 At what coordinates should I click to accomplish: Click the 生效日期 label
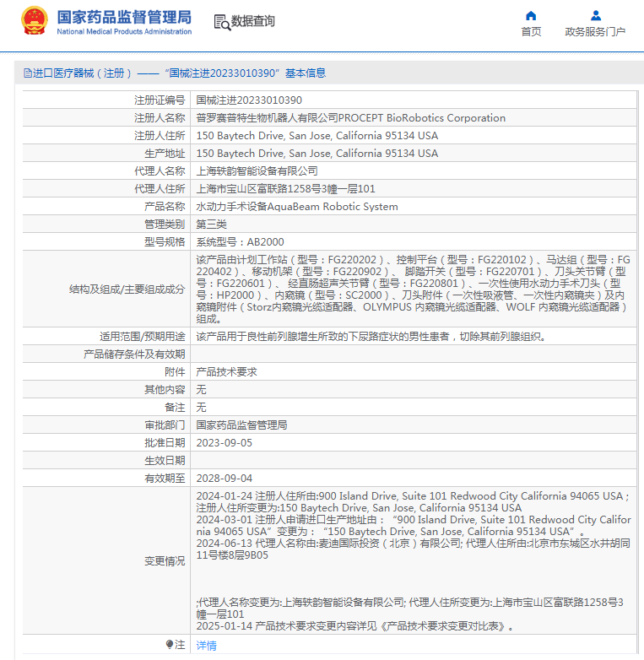(165, 461)
